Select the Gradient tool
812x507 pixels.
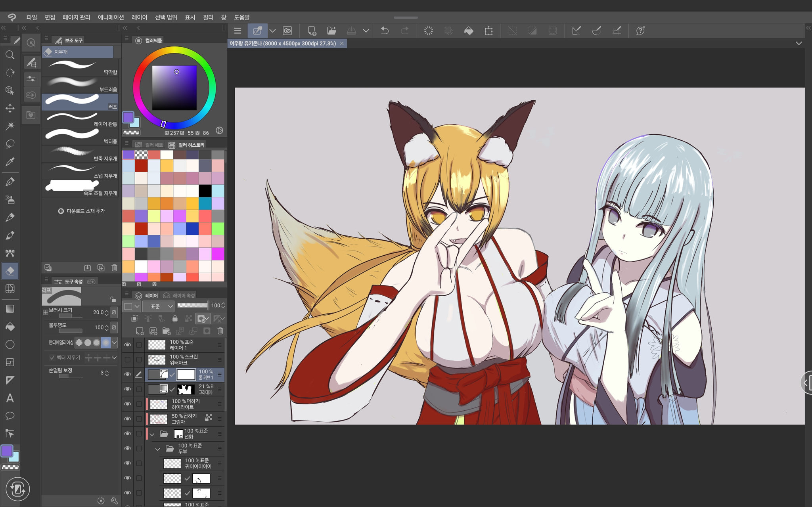[10, 309]
